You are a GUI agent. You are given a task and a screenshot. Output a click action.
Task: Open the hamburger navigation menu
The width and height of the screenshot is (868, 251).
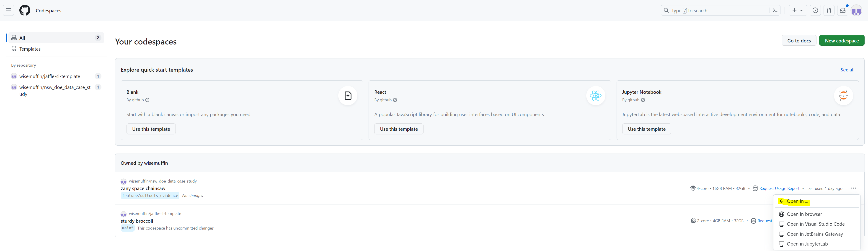point(8,10)
